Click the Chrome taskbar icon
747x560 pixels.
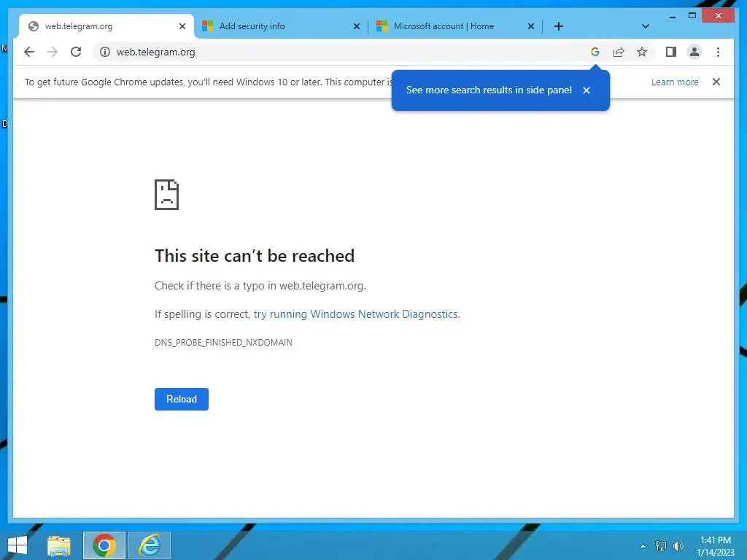tap(104, 545)
